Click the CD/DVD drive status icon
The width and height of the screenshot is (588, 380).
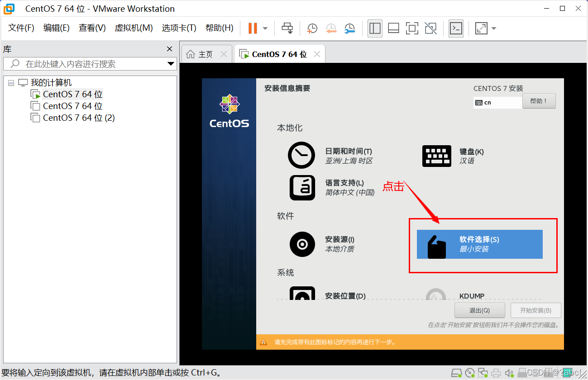click(470, 373)
